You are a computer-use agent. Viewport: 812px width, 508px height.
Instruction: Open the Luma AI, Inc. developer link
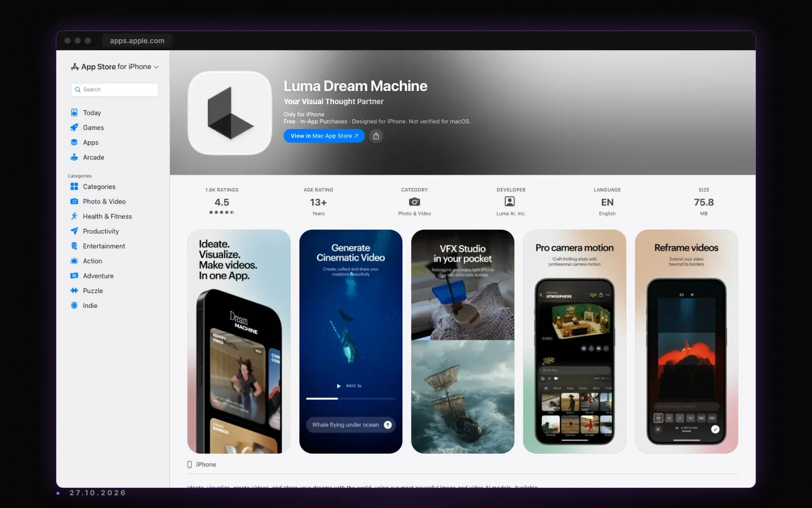click(511, 213)
